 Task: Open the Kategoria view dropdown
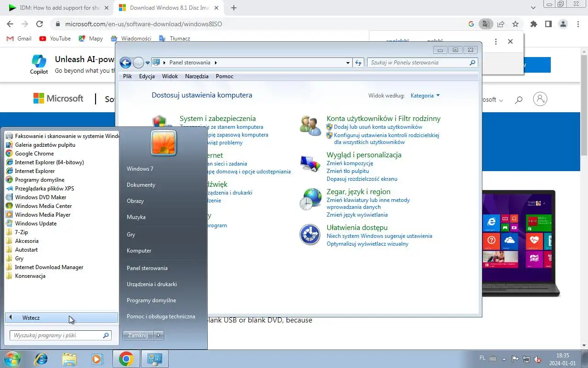[x=425, y=96]
